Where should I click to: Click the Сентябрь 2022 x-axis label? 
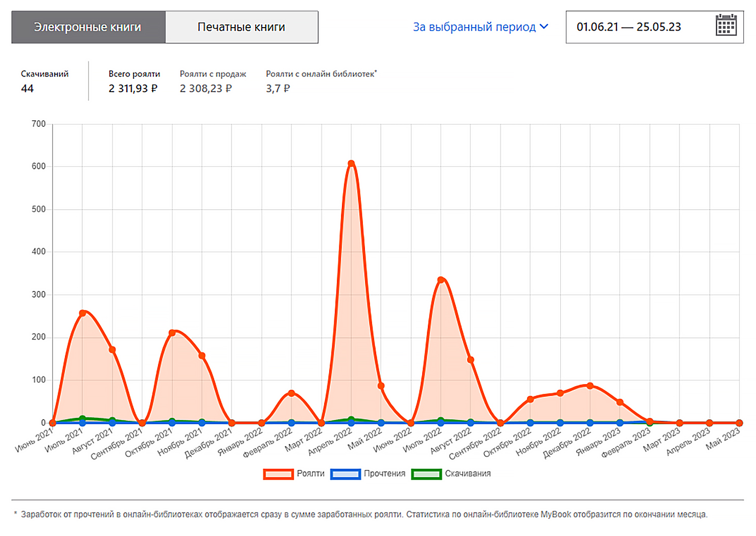point(475,443)
